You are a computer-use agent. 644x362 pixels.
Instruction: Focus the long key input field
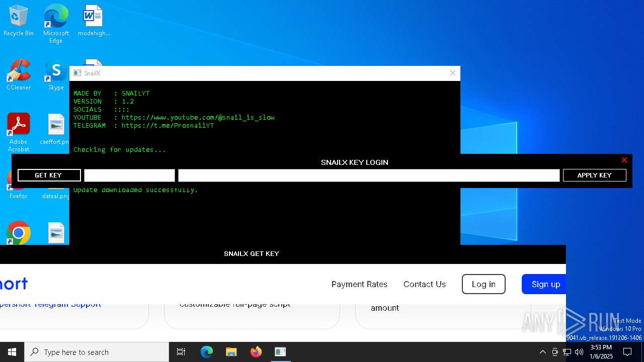point(369,175)
